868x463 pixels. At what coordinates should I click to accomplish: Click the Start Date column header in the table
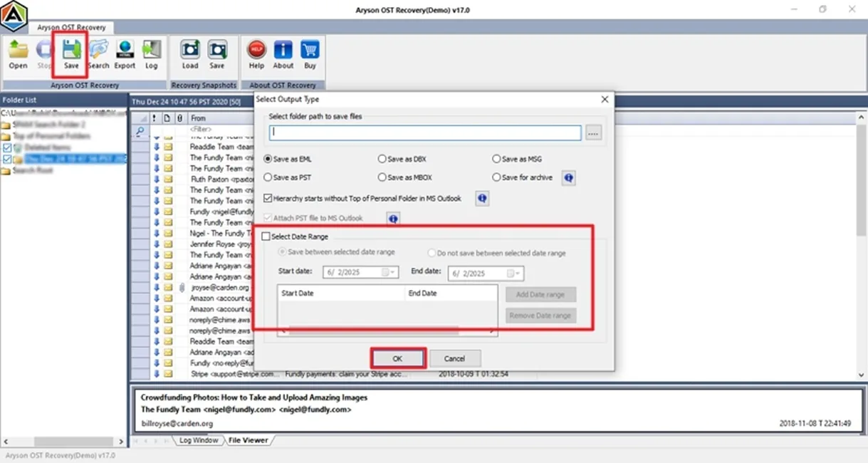click(340, 293)
